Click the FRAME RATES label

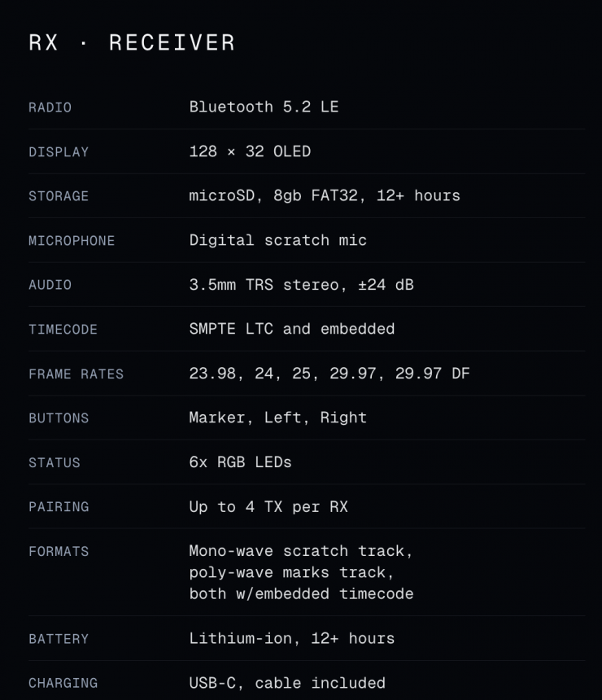click(76, 374)
